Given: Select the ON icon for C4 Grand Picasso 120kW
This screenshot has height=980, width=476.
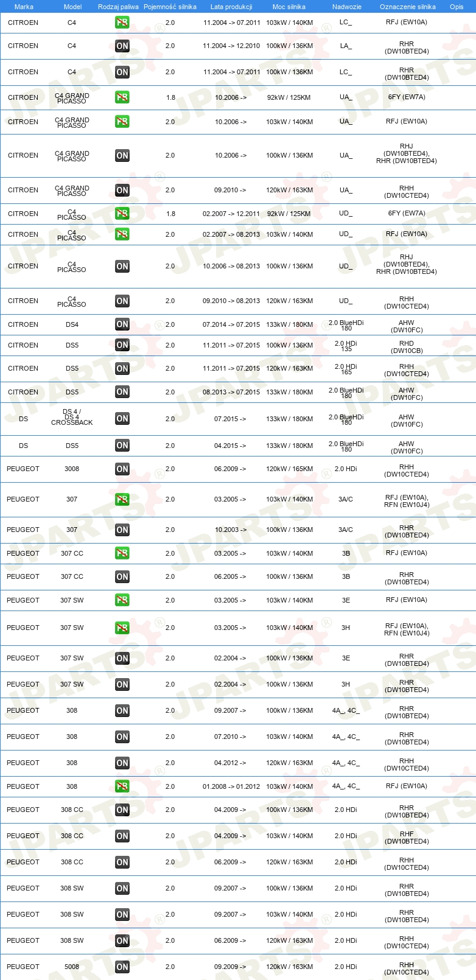Looking at the screenshot, I should (x=122, y=190).
